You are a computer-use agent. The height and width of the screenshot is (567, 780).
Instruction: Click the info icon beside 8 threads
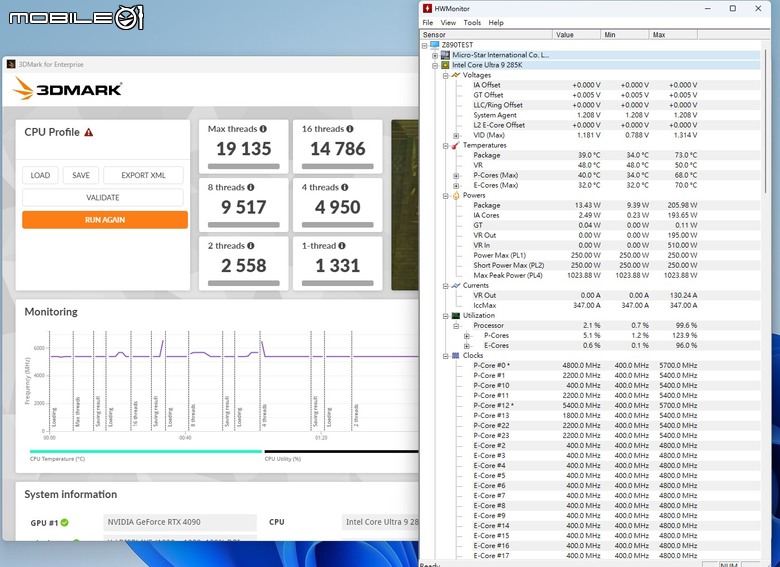coord(251,188)
